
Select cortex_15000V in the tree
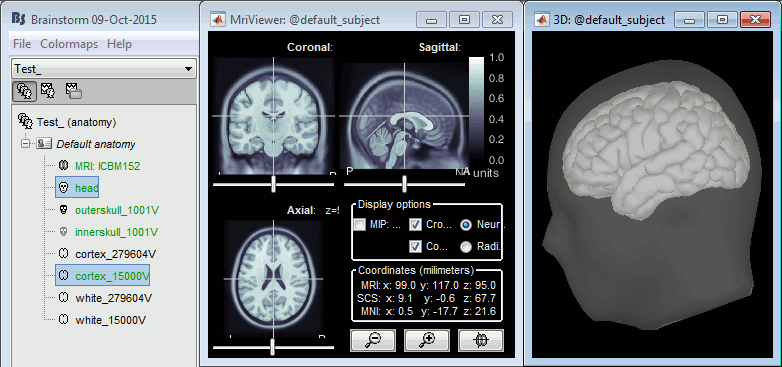112,276
